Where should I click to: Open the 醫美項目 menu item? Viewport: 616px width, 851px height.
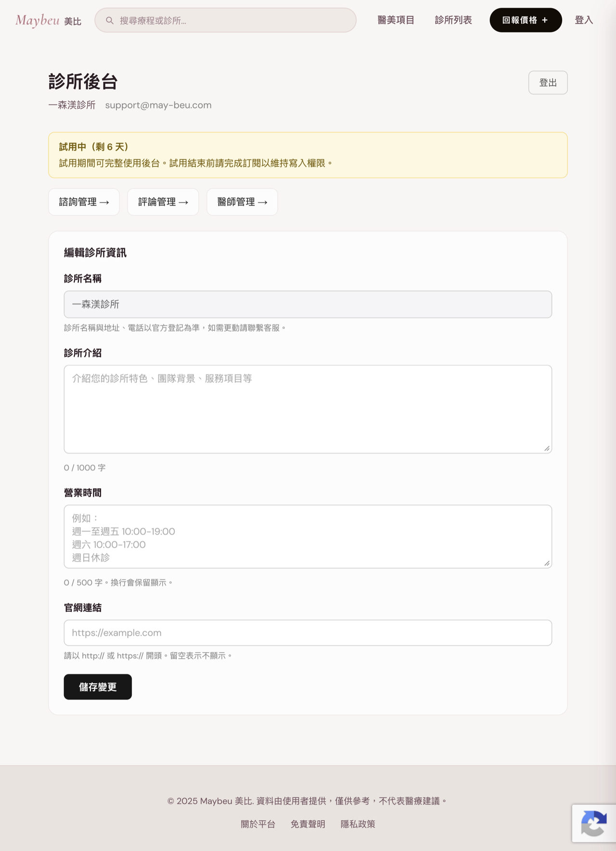pos(396,20)
